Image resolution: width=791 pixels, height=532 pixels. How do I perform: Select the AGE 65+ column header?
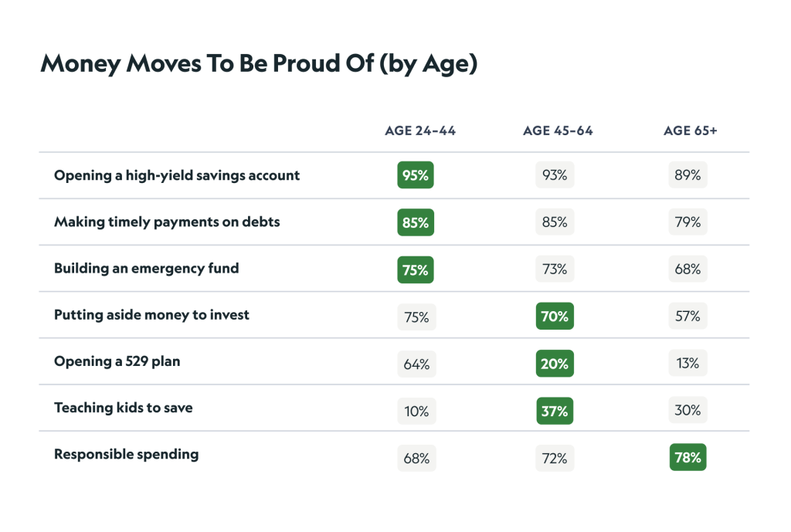(690, 130)
